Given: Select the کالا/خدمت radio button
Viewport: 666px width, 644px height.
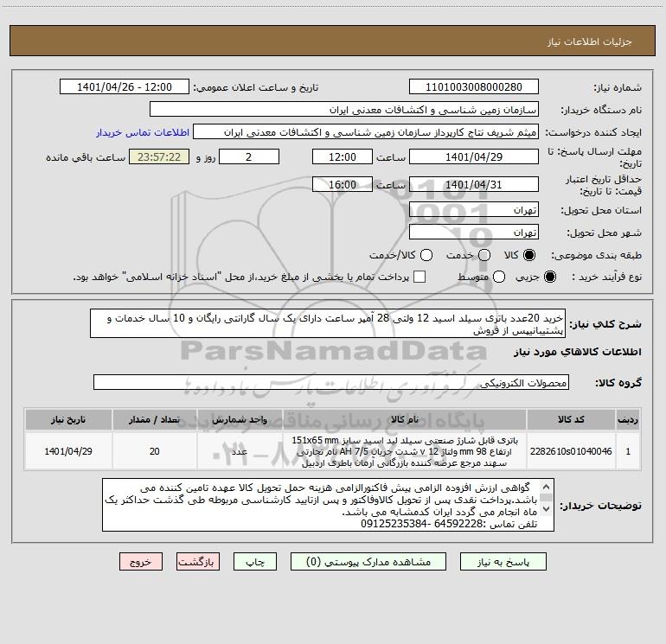Looking at the screenshot, I should coord(426,255).
